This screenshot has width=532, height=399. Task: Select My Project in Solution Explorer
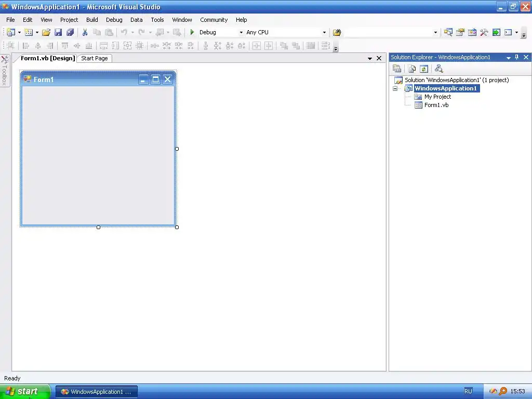(437, 97)
